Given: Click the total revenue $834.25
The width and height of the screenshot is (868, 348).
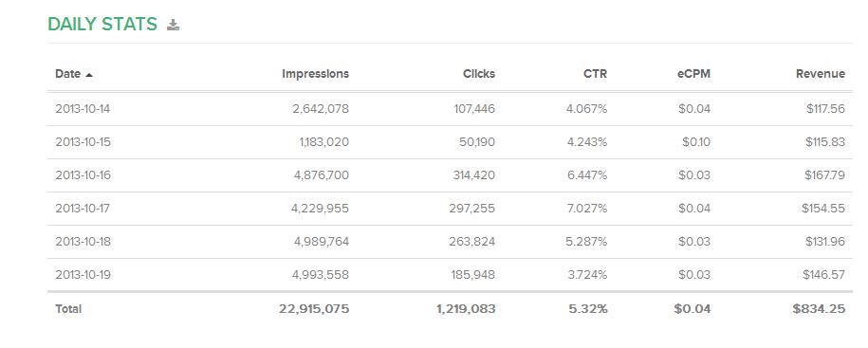Looking at the screenshot, I should point(819,309).
